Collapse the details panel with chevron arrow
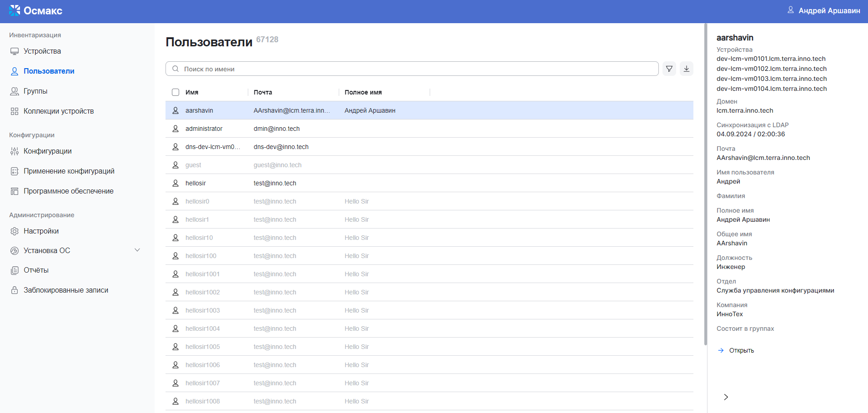The height and width of the screenshot is (413, 868). [726, 397]
